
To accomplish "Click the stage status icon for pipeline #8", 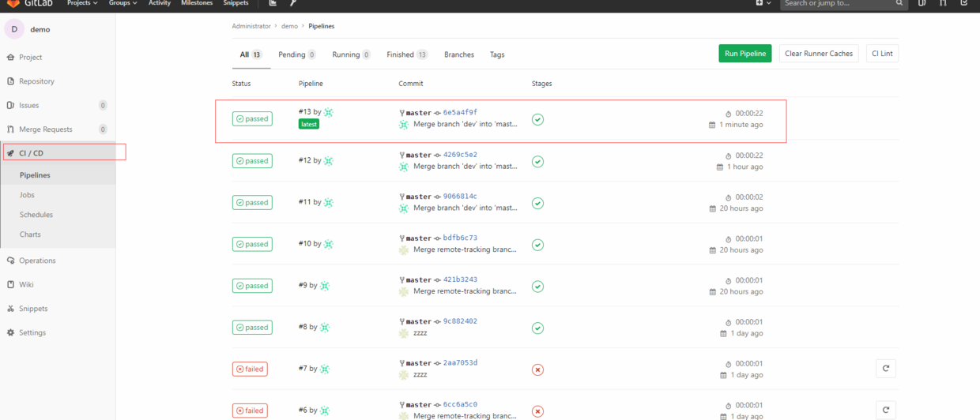I will 537,328.
